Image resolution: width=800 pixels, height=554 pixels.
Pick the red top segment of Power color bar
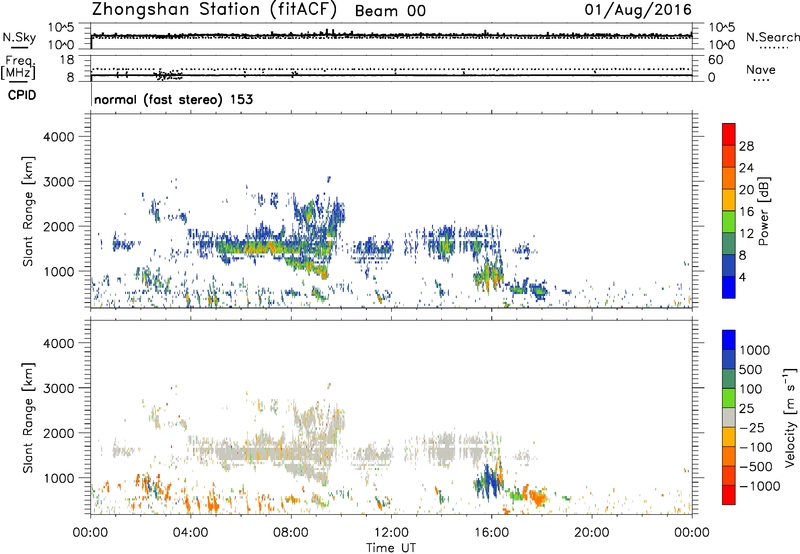click(x=729, y=134)
